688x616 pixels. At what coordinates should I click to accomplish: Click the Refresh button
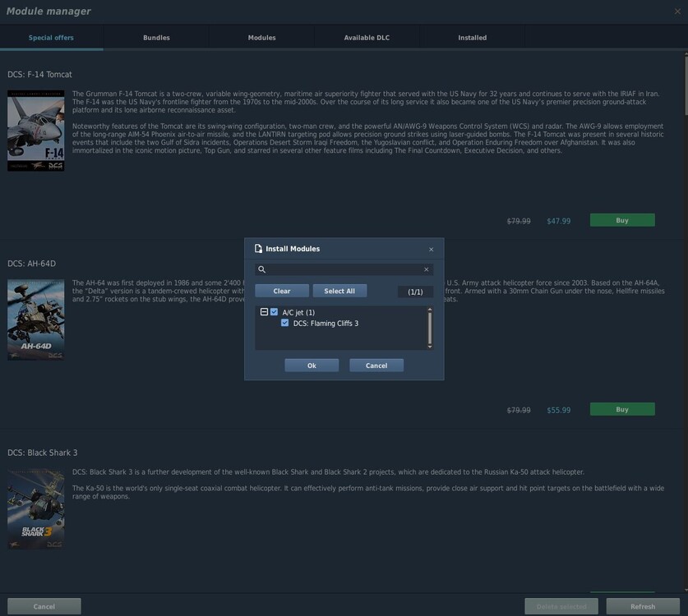pos(643,606)
